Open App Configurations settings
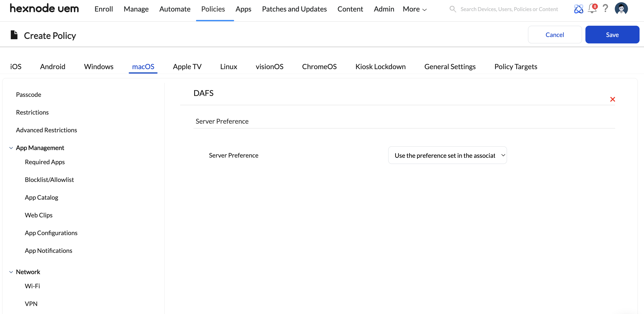 51,233
